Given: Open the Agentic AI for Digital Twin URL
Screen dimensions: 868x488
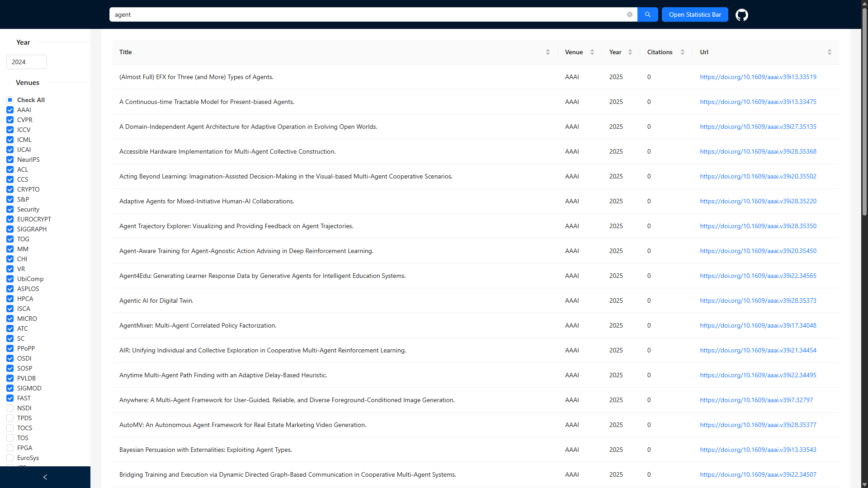Looking at the screenshot, I should [x=758, y=300].
